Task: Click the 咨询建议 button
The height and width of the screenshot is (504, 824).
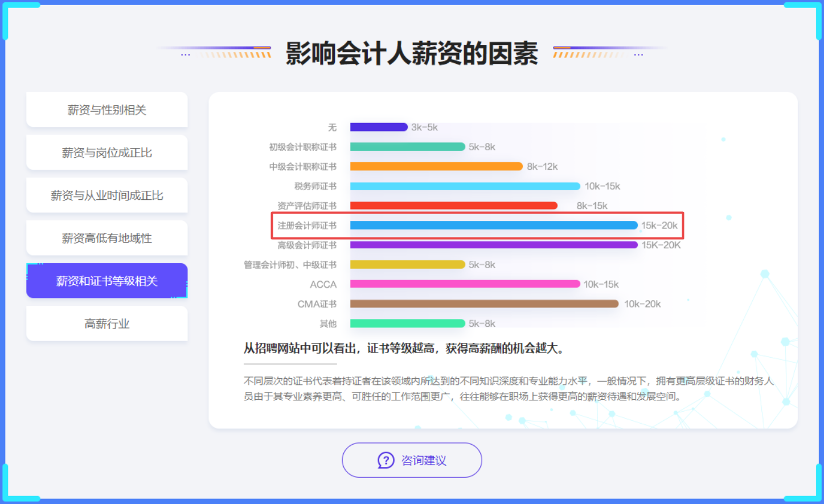Action: coord(412,460)
